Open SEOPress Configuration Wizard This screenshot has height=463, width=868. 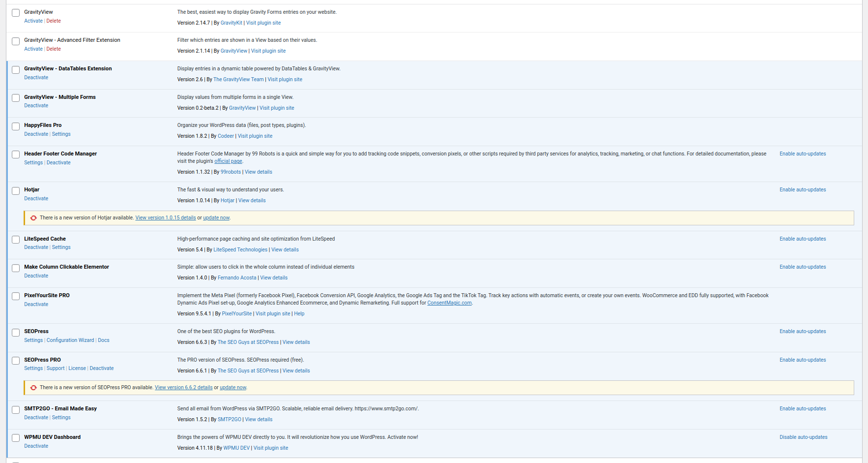pyautogui.click(x=70, y=340)
